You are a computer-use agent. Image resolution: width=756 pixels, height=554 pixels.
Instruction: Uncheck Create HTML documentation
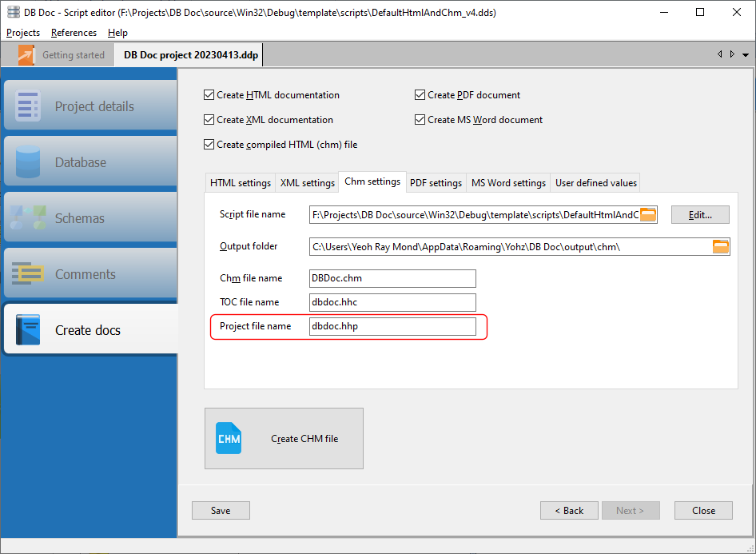(209, 95)
